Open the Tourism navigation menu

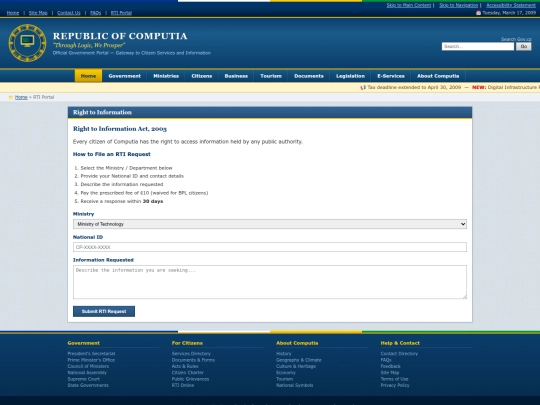click(x=271, y=76)
